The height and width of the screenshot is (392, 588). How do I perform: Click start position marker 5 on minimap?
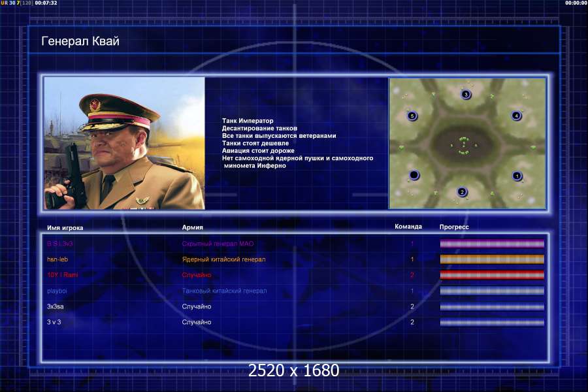coord(412,116)
